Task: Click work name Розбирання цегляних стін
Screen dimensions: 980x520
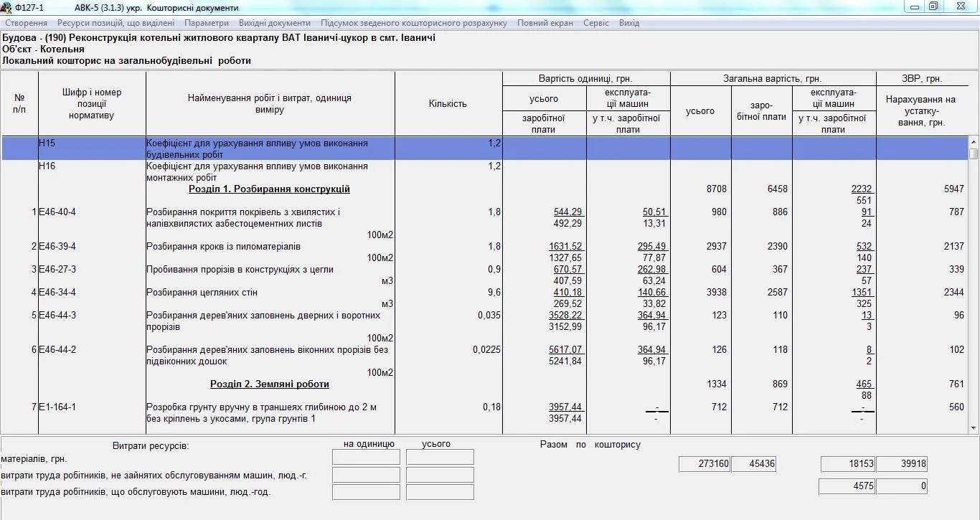Action: coord(202,293)
